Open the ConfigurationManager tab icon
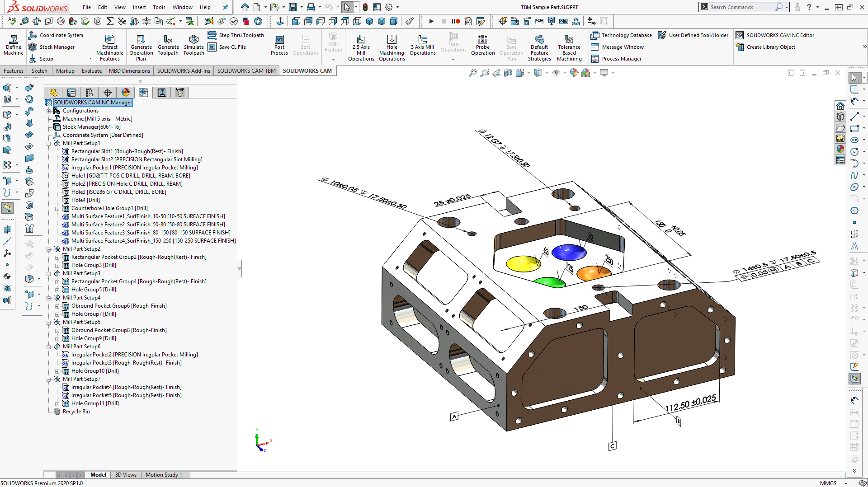Screen dimensions: 868x487 click(x=89, y=93)
